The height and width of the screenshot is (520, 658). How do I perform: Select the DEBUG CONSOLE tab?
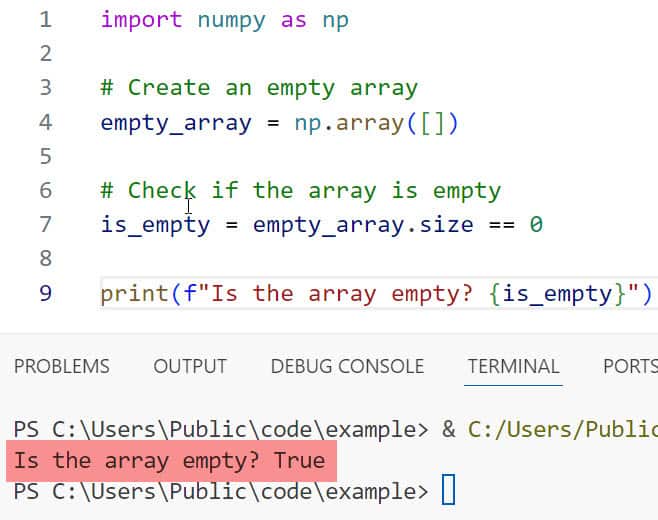tap(347, 366)
